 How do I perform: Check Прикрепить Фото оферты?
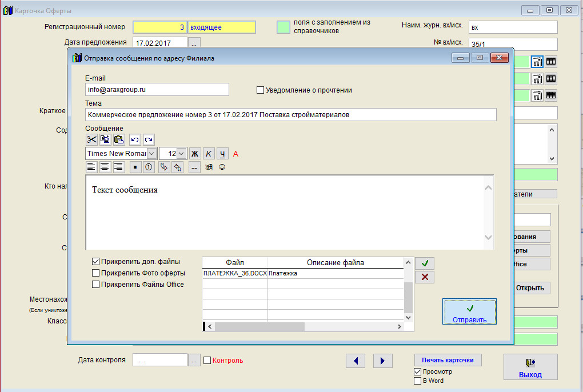point(96,273)
